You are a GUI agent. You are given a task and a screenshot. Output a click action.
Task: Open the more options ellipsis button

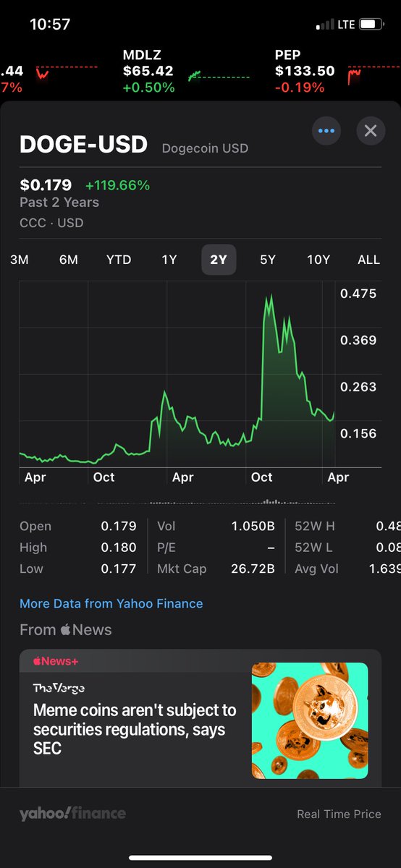pyautogui.click(x=326, y=131)
